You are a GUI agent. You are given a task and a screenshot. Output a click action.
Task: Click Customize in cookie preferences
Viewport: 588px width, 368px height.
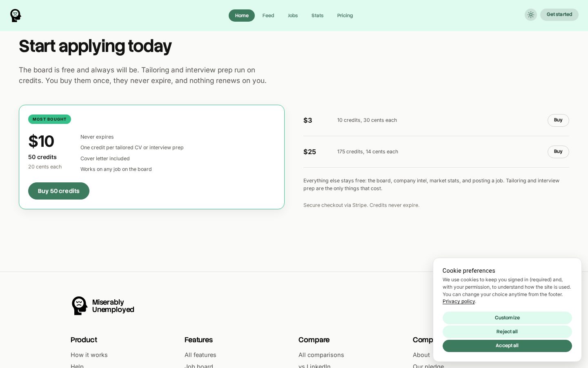coord(507,318)
